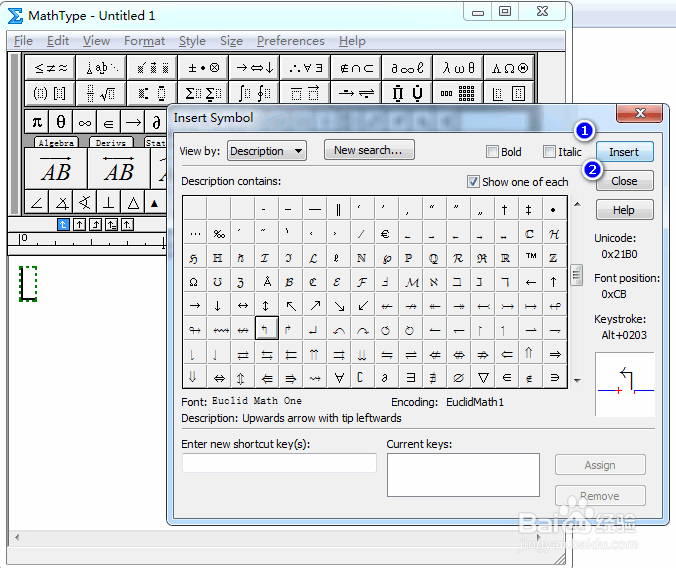Open the products and set theory templates palette
676x568 pixels.
click(407, 93)
